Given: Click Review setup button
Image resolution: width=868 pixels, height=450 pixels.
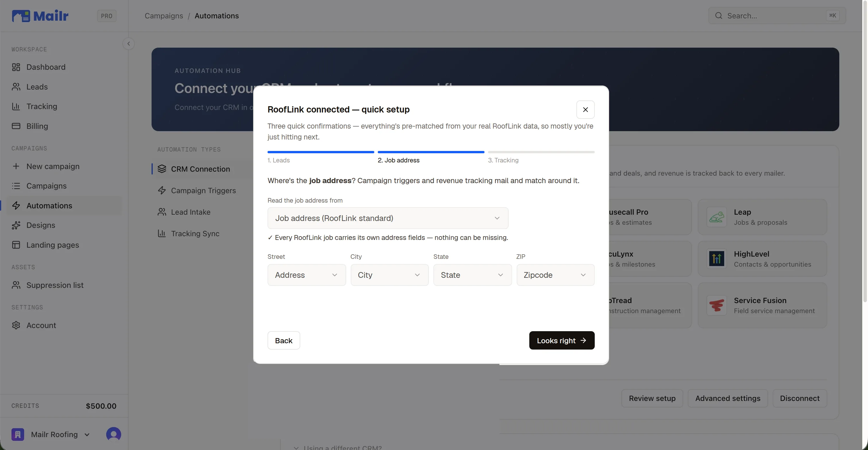Looking at the screenshot, I should pos(652,398).
